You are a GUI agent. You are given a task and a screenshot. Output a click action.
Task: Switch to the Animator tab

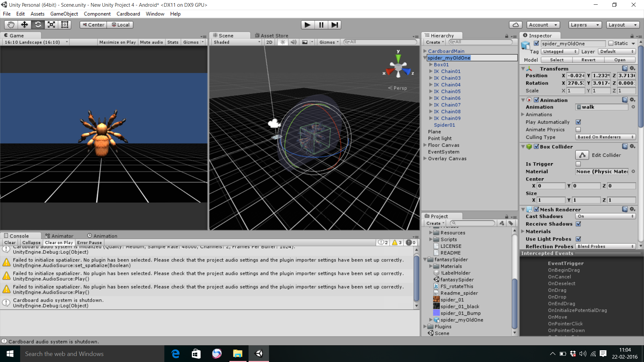[x=60, y=236]
